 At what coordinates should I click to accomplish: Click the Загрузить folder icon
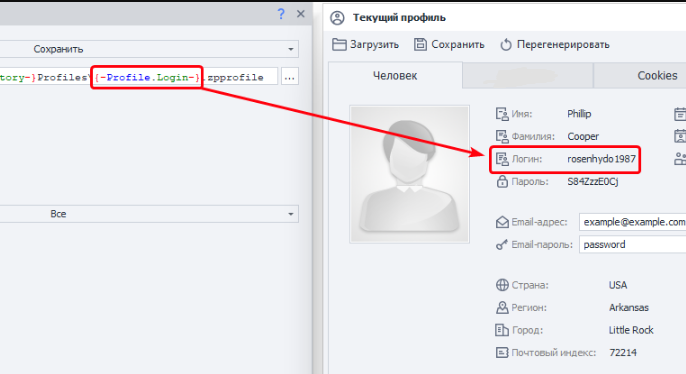point(339,45)
